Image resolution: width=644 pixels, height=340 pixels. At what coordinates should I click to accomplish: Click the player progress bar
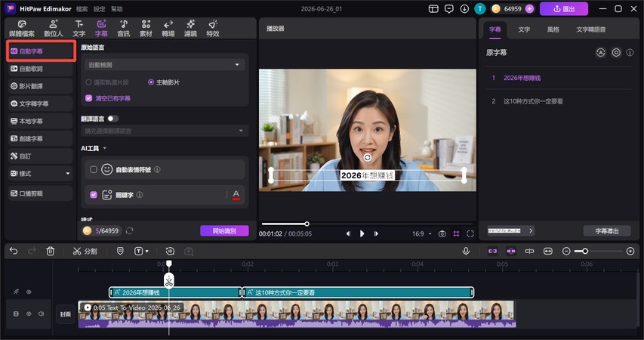(367, 224)
